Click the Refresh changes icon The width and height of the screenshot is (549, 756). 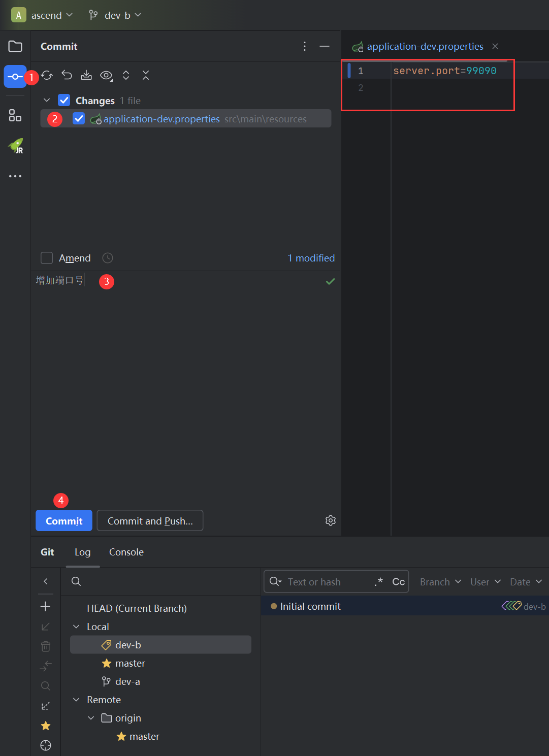pyautogui.click(x=47, y=76)
